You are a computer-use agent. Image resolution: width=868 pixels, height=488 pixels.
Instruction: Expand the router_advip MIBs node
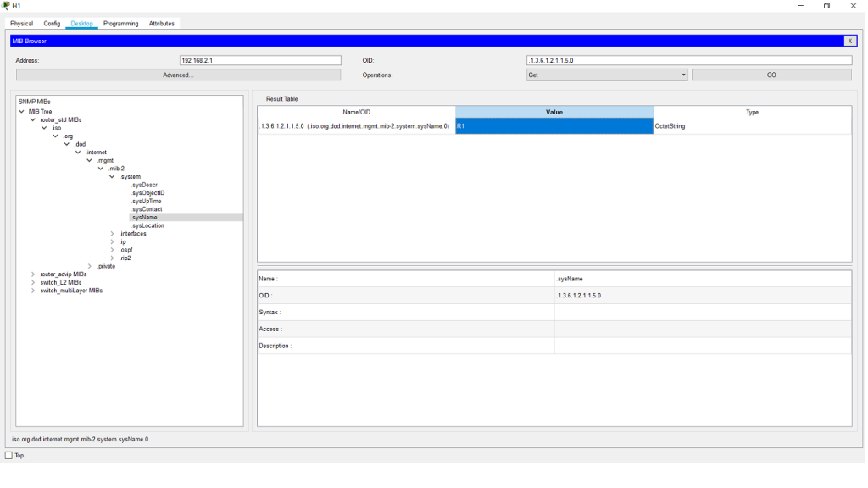click(33, 274)
